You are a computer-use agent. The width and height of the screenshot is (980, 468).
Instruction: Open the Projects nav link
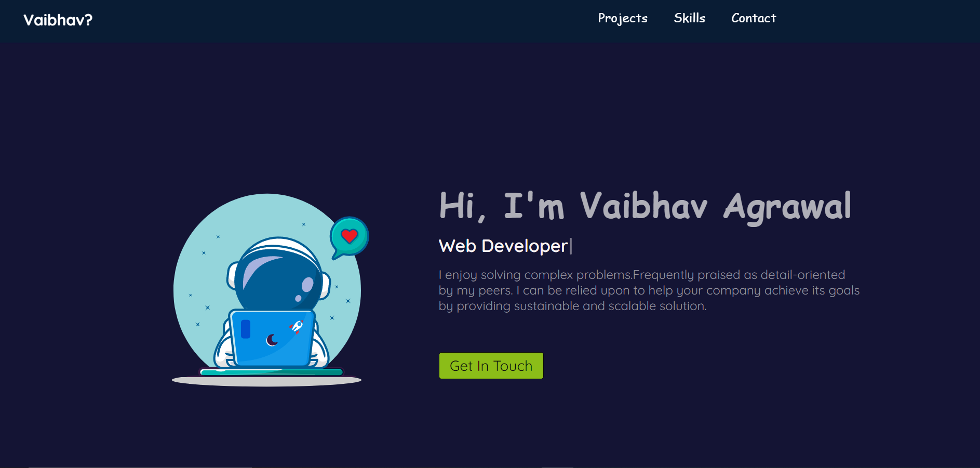click(x=623, y=18)
